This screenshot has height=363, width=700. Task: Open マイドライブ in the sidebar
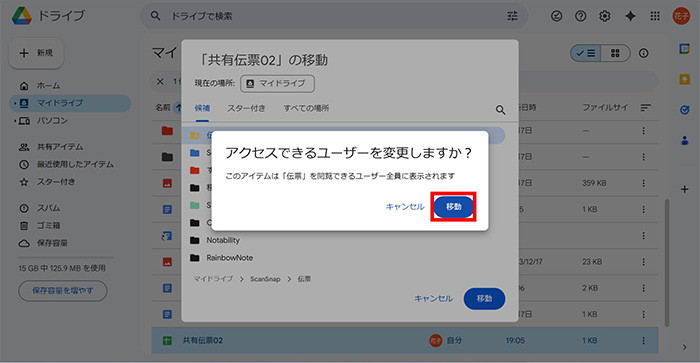coord(70,103)
